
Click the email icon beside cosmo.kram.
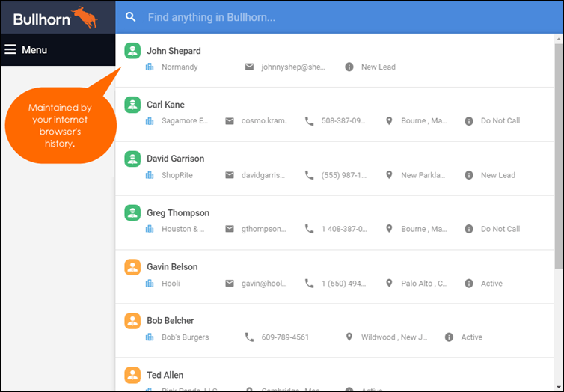(x=230, y=121)
